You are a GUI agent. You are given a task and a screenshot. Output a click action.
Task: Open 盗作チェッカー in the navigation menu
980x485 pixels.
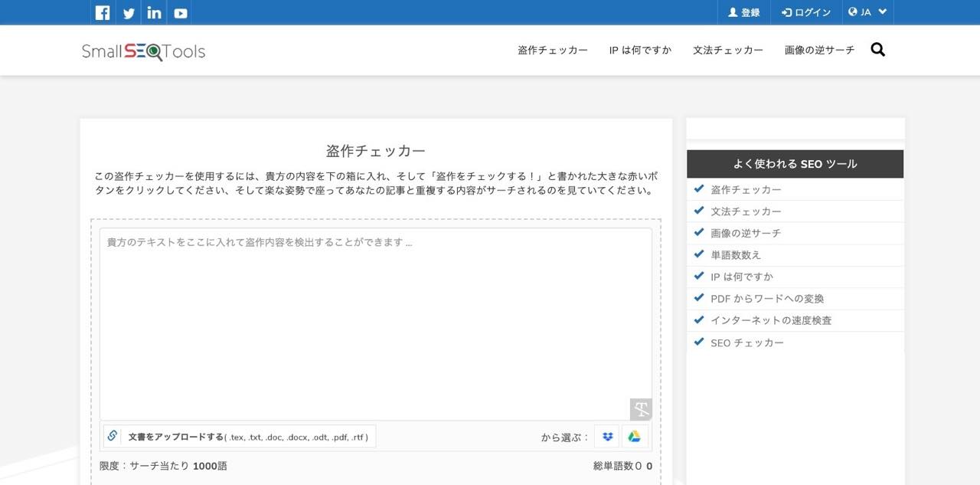553,50
